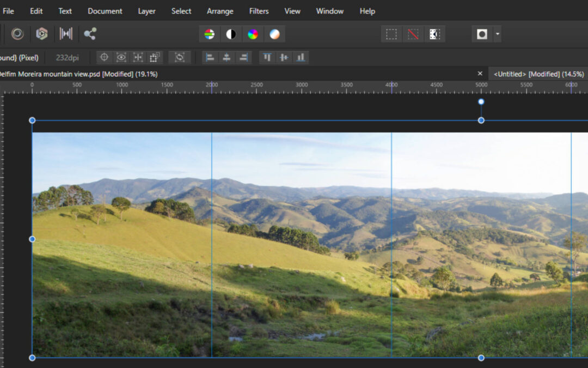Apply Auto Colors adjustment
Viewport: 588px width, 368px height.
[253, 34]
